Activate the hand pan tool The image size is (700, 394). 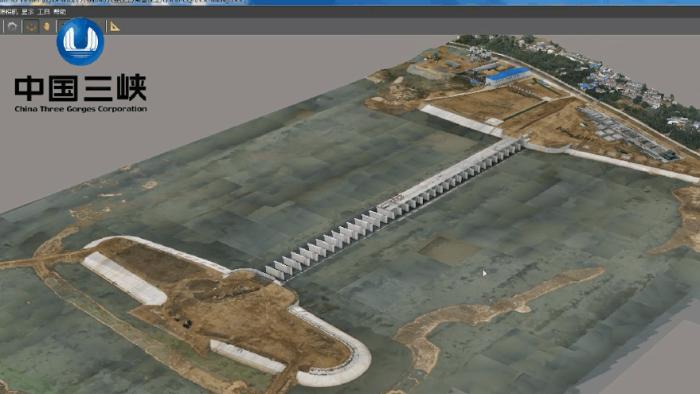pyautogui.click(x=46, y=27)
